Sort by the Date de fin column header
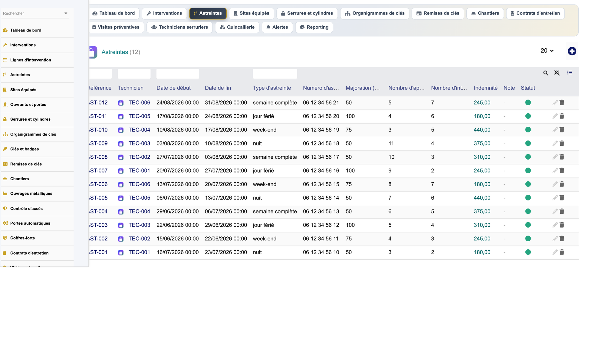 (218, 88)
